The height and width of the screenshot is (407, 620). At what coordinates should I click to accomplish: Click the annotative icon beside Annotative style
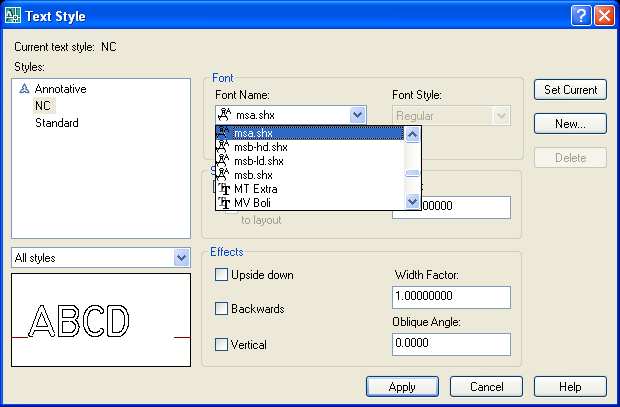[25, 89]
